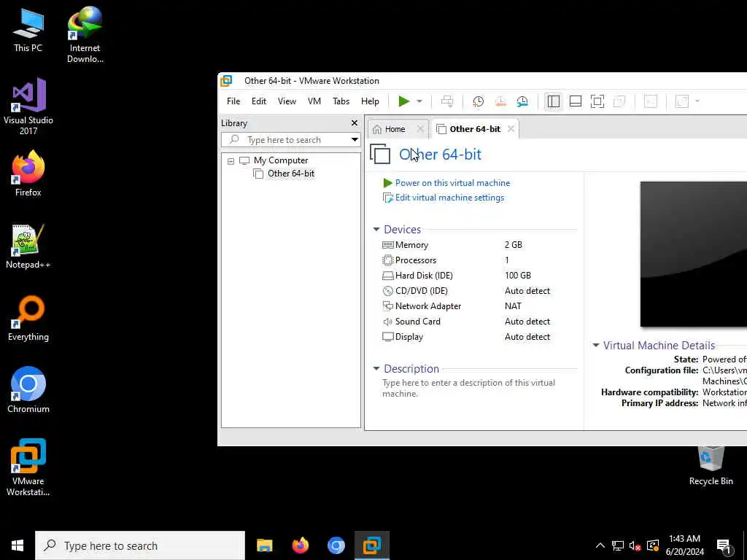Click the console view toolbar icon
This screenshot has height=560, width=747.
point(650,101)
